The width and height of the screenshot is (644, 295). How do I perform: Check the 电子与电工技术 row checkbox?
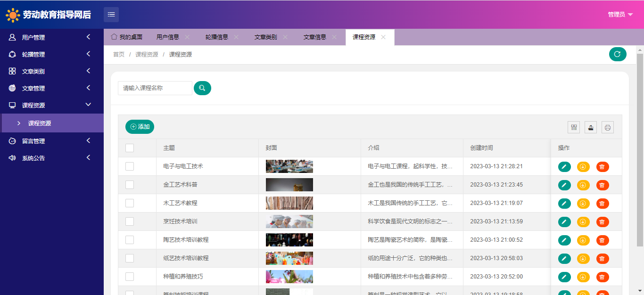130,166
